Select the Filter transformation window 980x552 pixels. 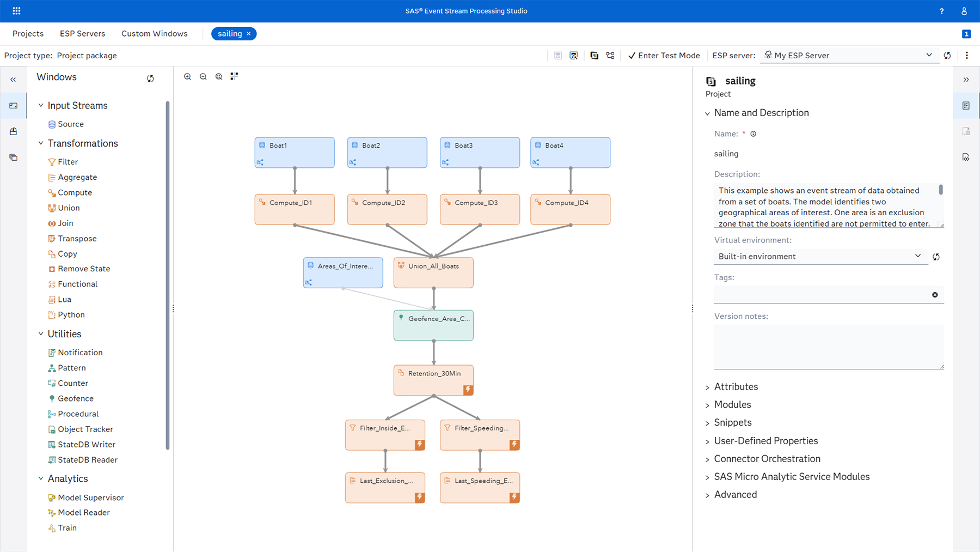(x=69, y=161)
